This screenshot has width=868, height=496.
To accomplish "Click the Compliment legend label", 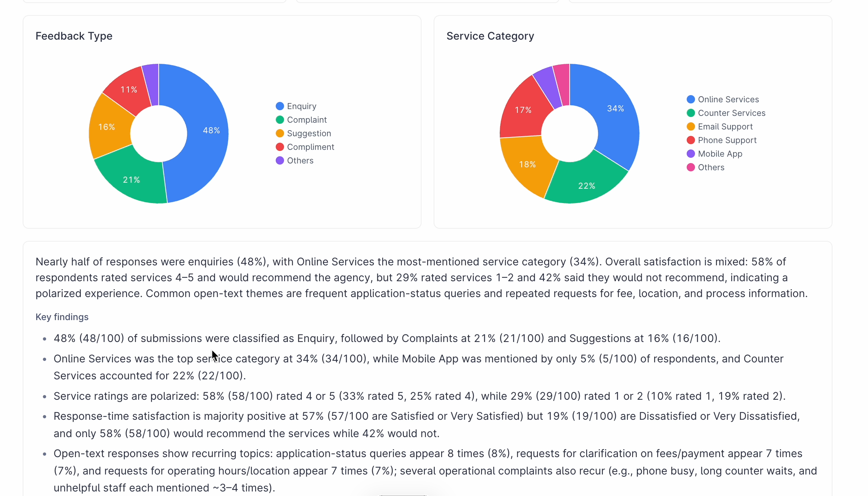I will point(310,147).
